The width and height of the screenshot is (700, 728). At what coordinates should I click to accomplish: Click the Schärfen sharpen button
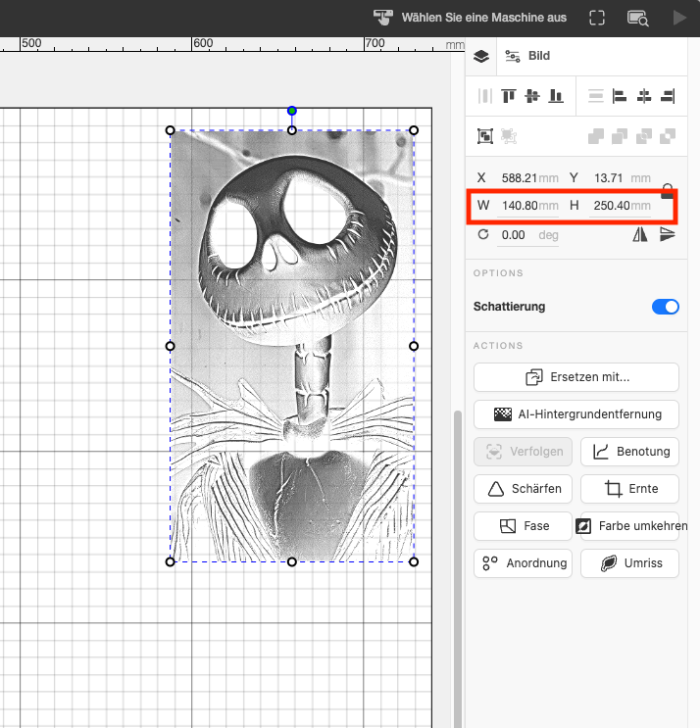click(x=523, y=488)
